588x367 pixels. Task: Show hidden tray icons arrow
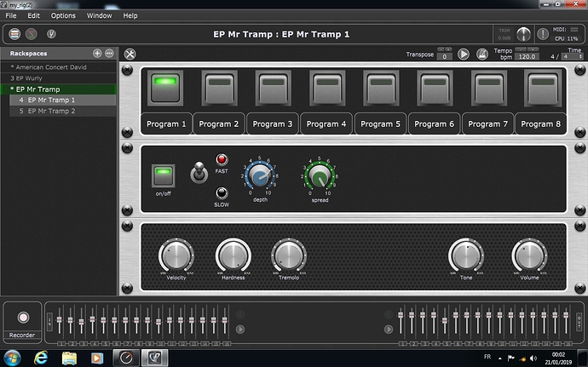(500, 358)
